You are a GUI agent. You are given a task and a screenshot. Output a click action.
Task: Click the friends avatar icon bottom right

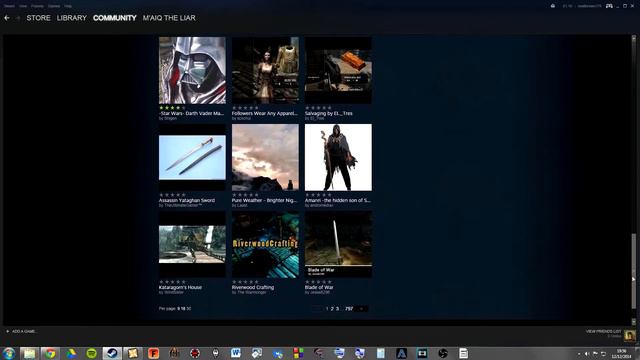pos(629,335)
